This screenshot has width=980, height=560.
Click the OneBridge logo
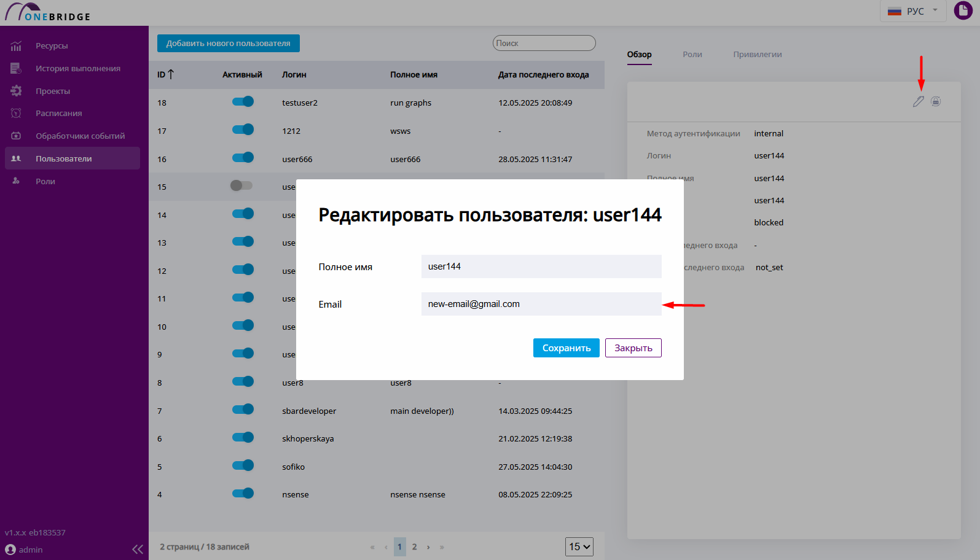[x=48, y=12]
